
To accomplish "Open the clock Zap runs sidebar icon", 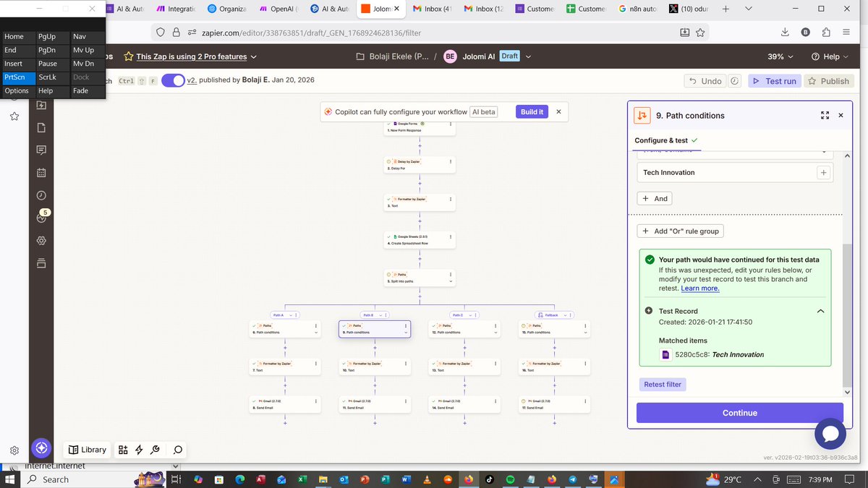I will pyautogui.click(x=41, y=195).
